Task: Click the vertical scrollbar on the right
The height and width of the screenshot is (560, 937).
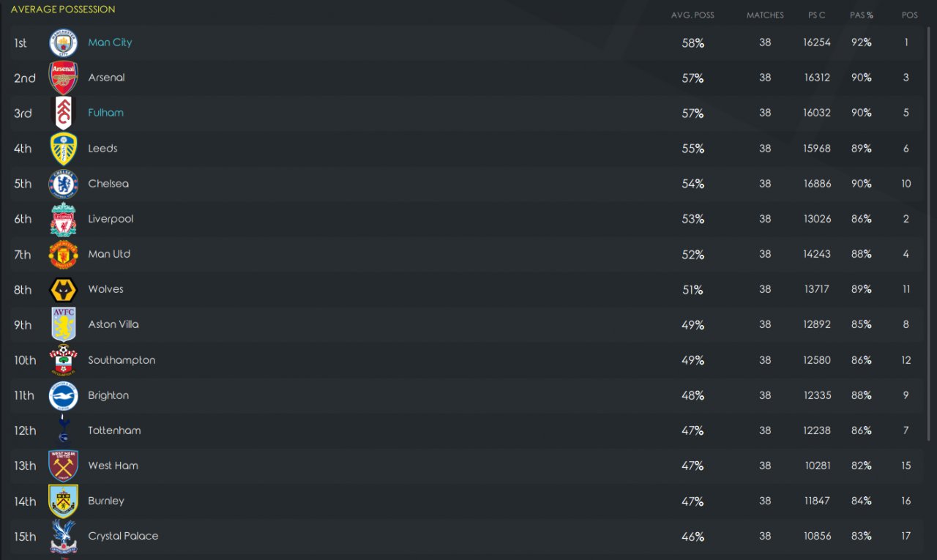Action: coord(930,234)
